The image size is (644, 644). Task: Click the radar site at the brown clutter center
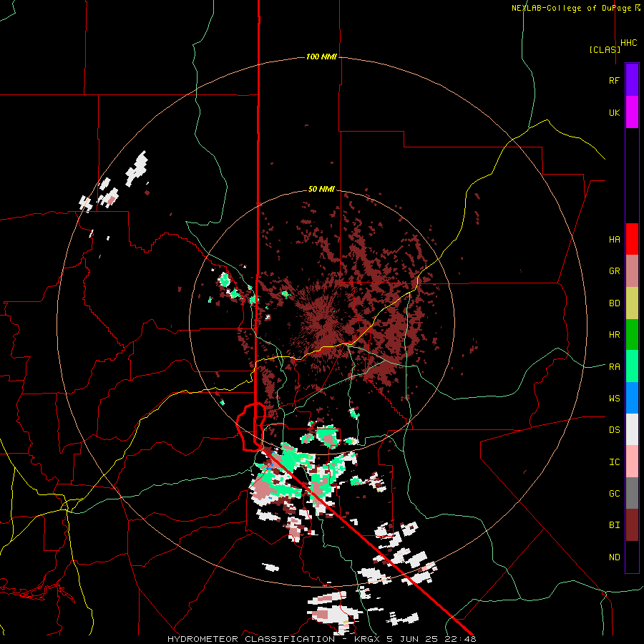323,321
